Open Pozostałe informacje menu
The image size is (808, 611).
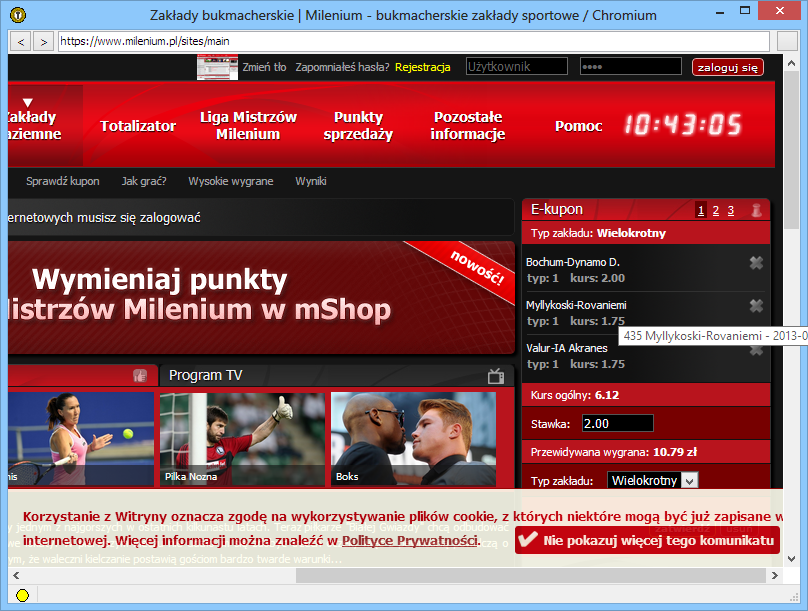[468, 125]
